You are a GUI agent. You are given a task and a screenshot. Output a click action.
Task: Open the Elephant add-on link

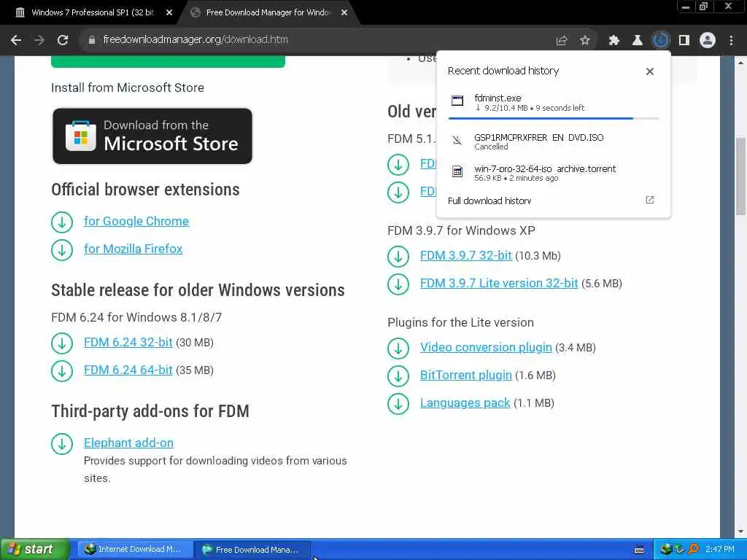point(128,443)
